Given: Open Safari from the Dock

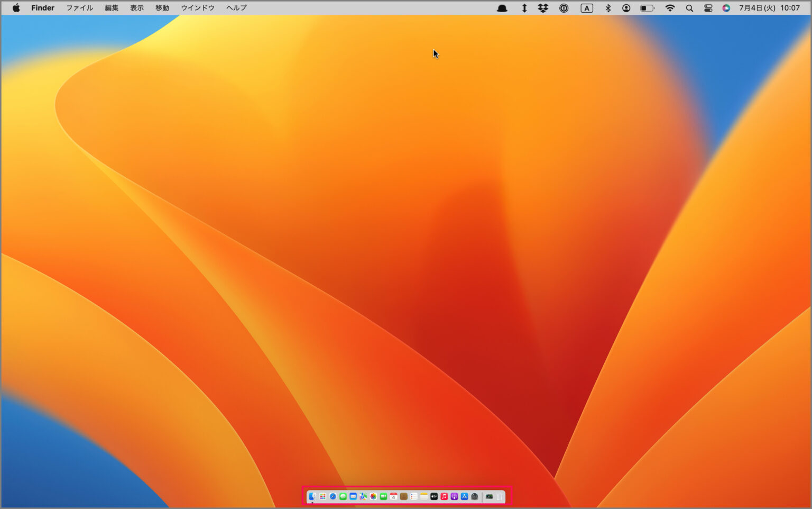Looking at the screenshot, I should click(333, 496).
